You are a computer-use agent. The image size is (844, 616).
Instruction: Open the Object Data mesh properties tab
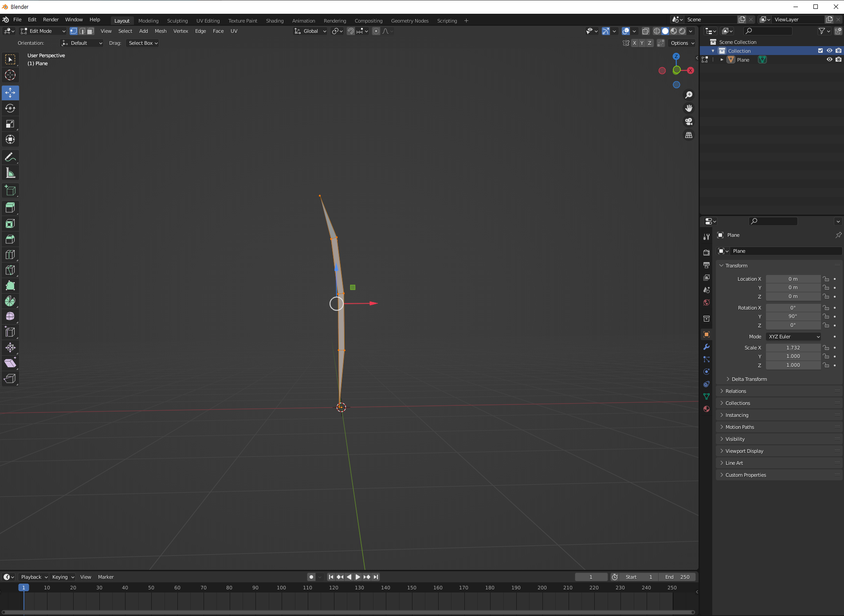click(x=707, y=396)
